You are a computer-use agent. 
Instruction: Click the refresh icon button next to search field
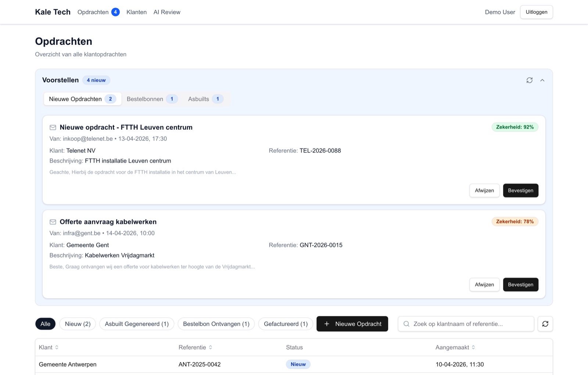[x=545, y=324]
